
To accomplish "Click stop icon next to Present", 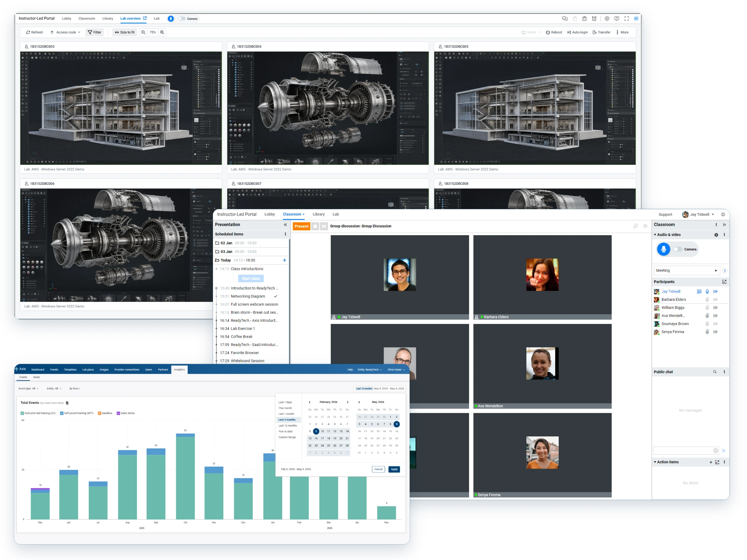I will (x=315, y=226).
